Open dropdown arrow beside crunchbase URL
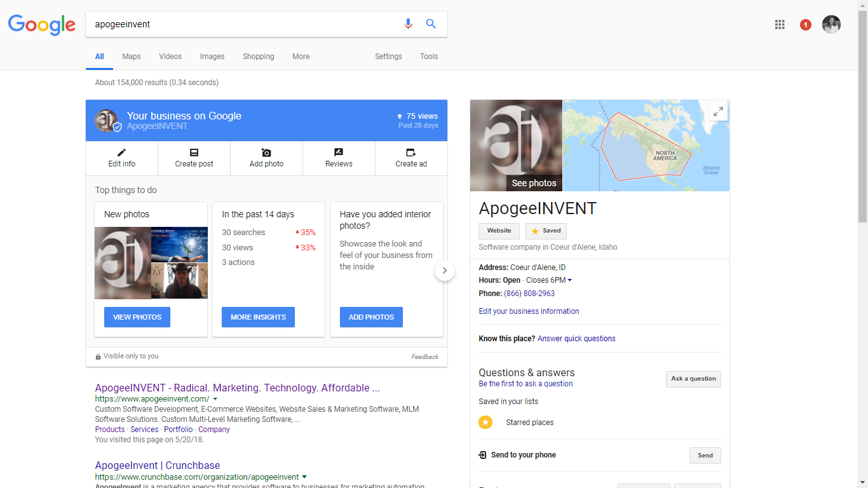Screen dimensions: 868x488 tap(304, 477)
